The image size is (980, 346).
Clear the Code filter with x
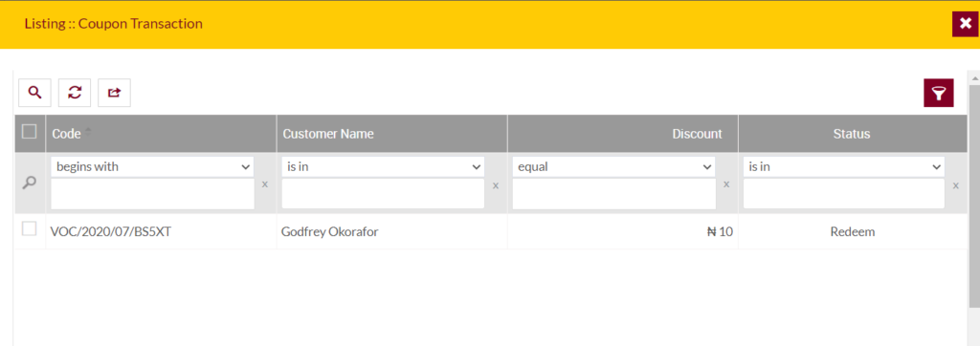tap(265, 184)
